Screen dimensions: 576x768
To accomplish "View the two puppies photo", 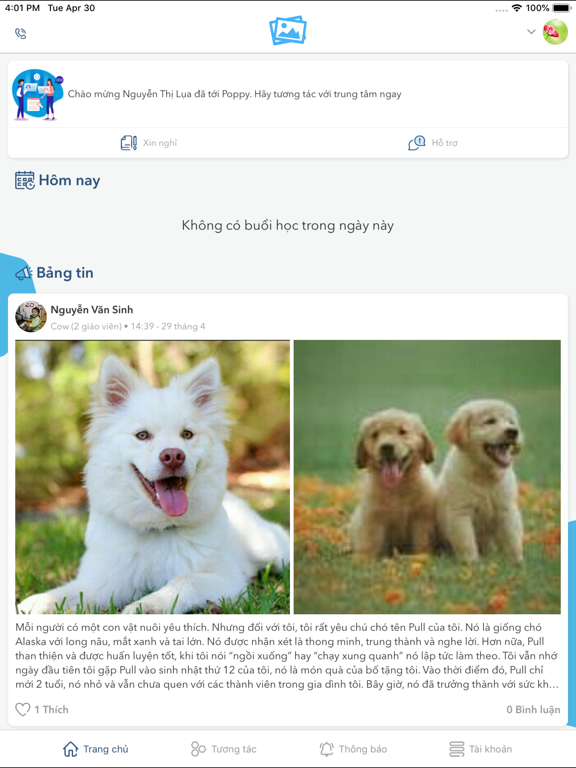I will pyautogui.click(x=427, y=477).
